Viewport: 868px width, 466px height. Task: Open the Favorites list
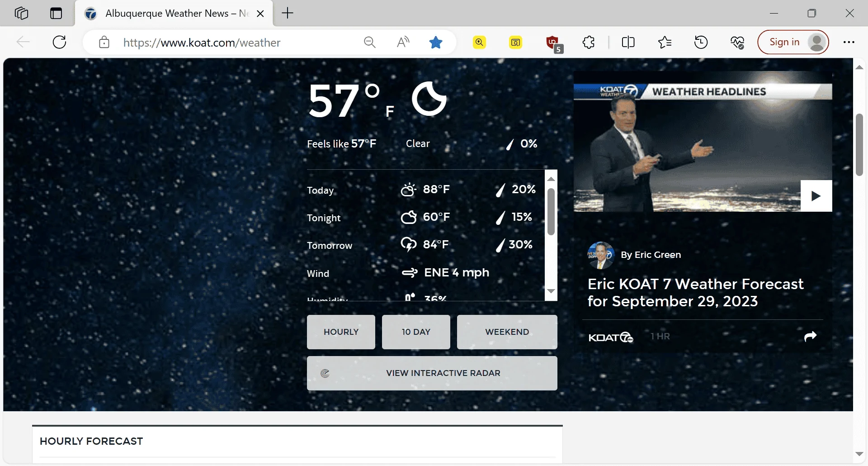(x=665, y=42)
